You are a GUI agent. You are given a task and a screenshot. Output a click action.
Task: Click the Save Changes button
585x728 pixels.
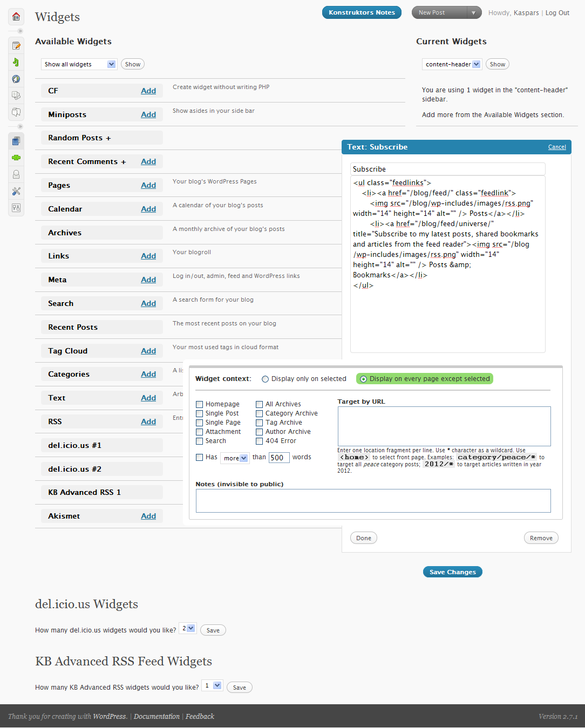coord(452,572)
